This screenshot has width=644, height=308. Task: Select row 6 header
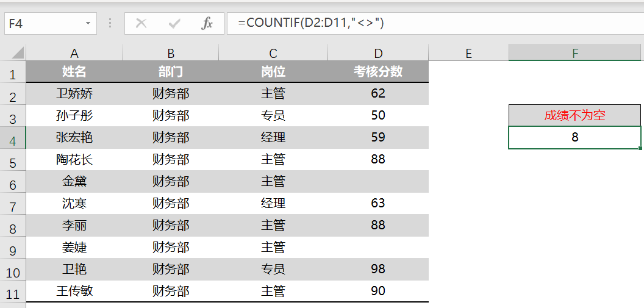[13, 182]
